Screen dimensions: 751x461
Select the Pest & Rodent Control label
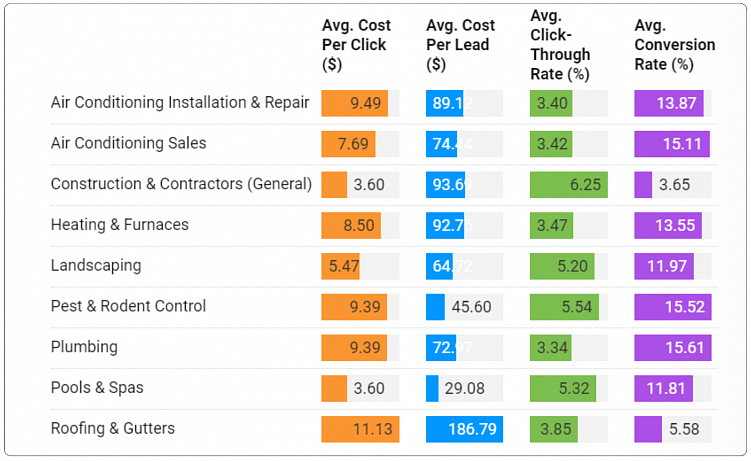click(x=128, y=306)
